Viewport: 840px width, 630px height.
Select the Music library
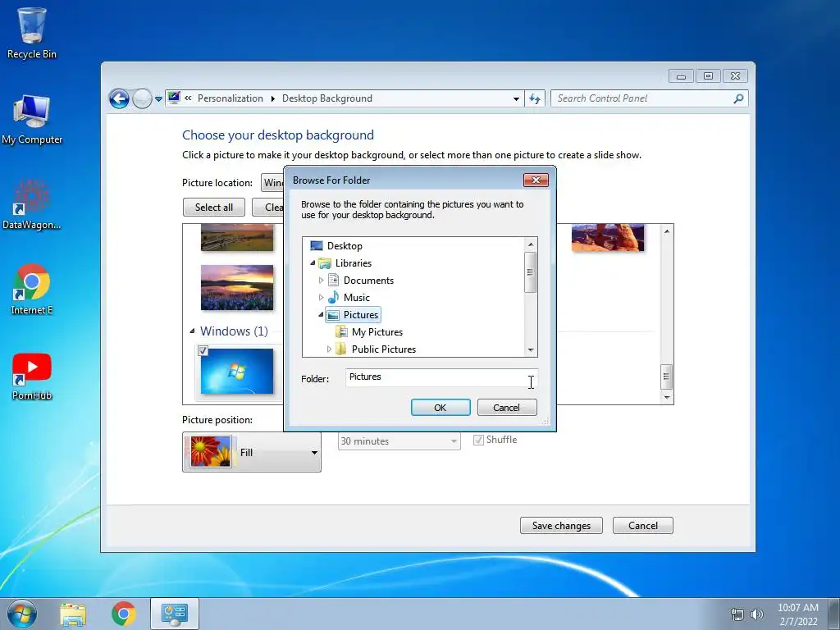pos(356,297)
